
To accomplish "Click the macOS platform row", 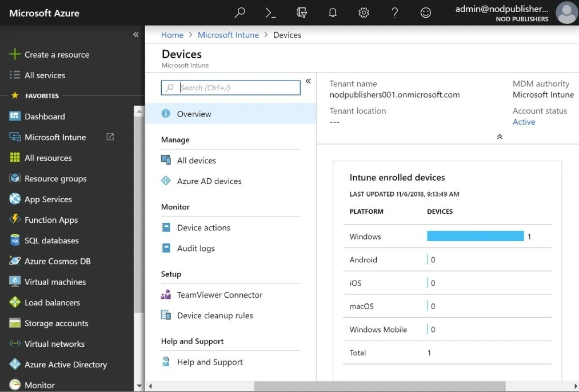I will click(447, 306).
